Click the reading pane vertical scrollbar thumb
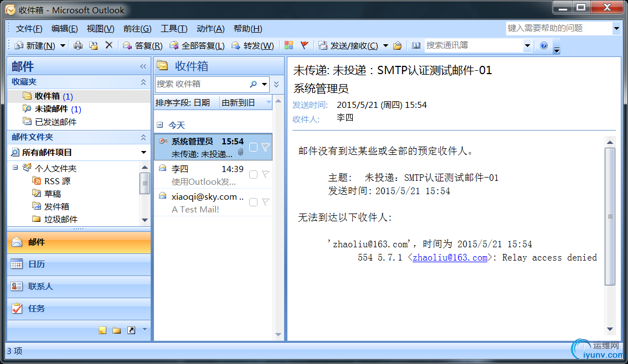628x364 pixels. 610,216
